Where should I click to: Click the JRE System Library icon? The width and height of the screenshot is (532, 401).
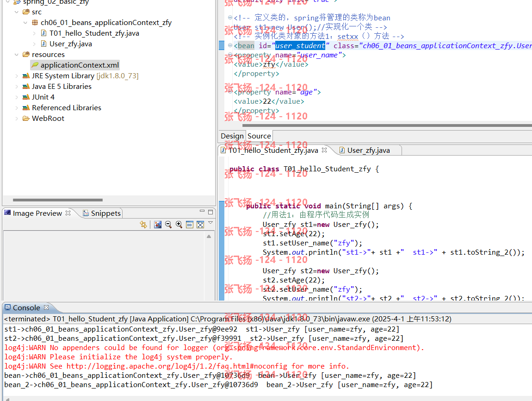click(x=26, y=76)
